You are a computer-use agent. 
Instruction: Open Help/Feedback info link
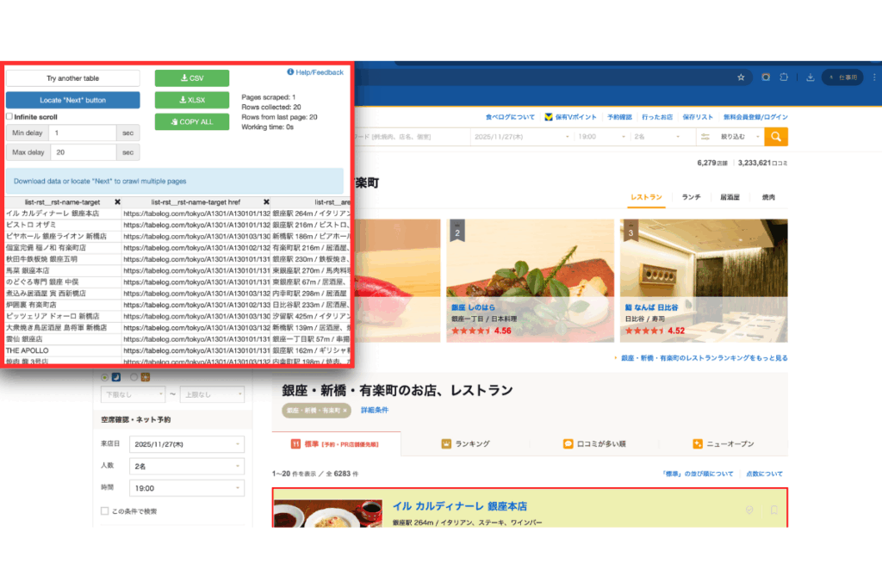(315, 73)
